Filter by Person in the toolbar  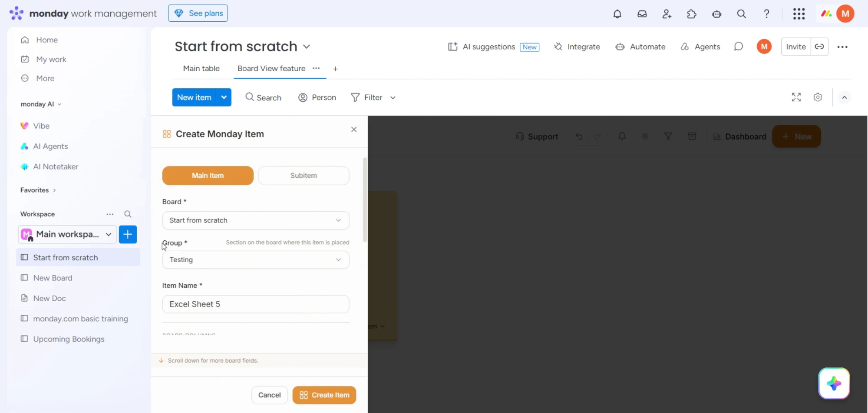317,97
